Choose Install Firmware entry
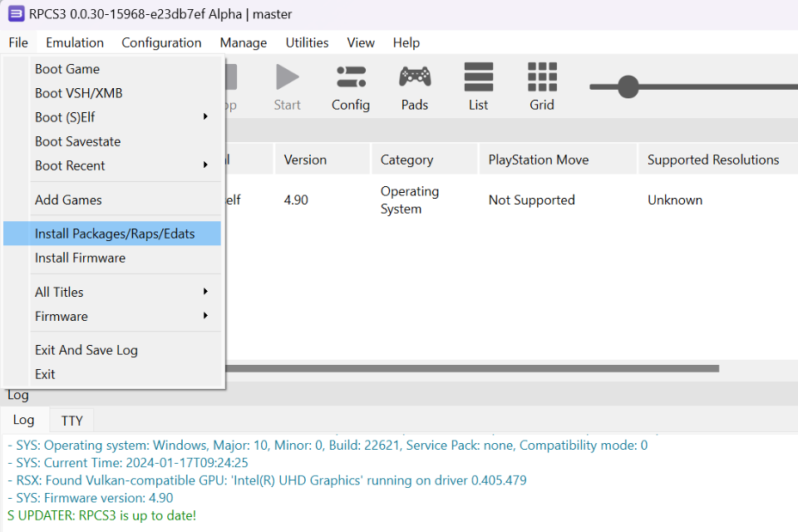Image resolution: width=798 pixels, height=532 pixels. 112,259
